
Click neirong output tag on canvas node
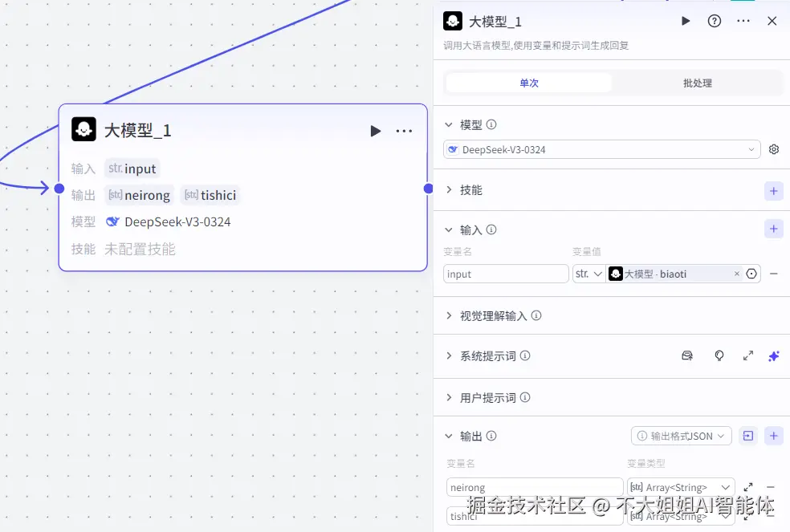click(x=139, y=195)
